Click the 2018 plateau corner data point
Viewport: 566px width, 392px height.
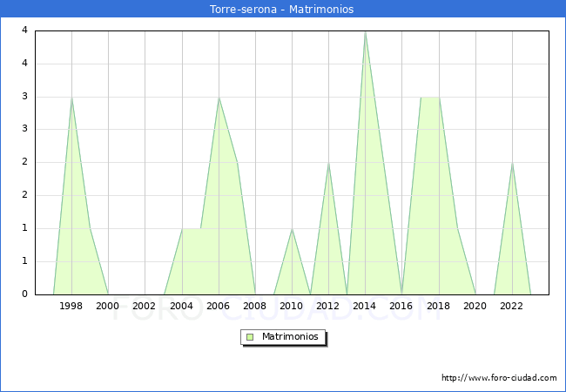coord(439,98)
